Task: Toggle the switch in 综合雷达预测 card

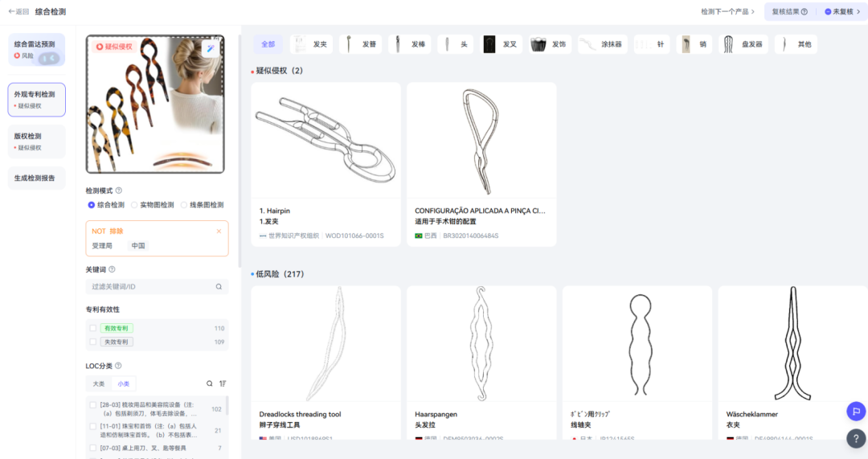Action: tap(49, 58)
